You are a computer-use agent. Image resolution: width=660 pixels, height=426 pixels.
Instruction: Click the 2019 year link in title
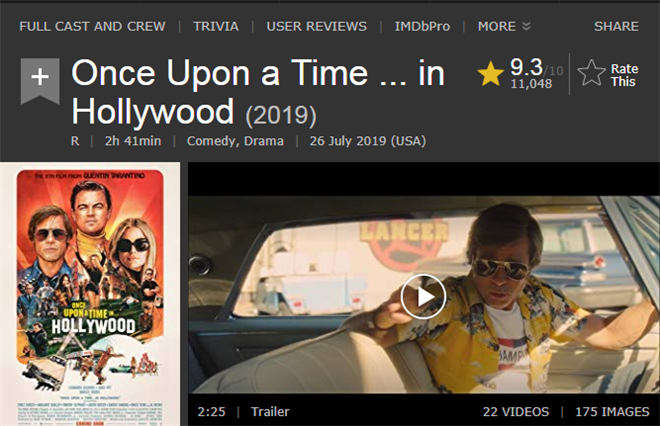280,112
